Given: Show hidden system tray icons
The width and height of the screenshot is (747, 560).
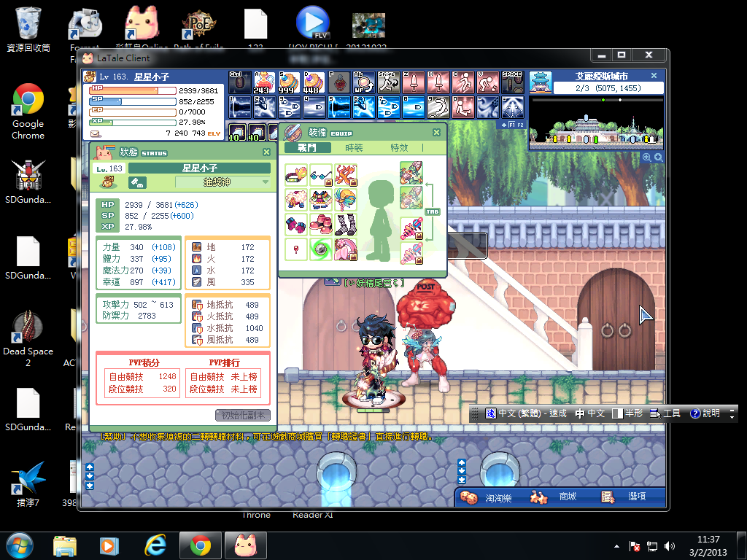Looking at the screenshot, I should point(617,546).
